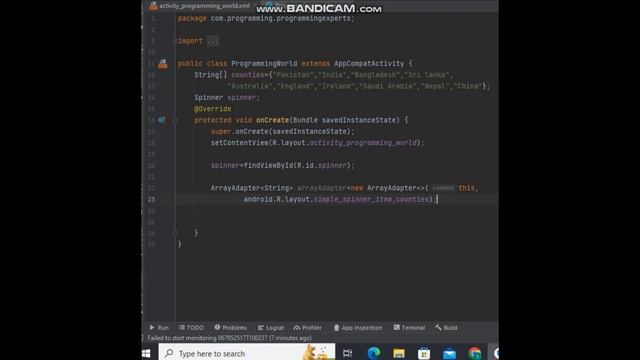The width and height of the screenshot is (640, 360).
Task: Click findViewById in the spinner assignment line
Action: [x=268, y=165]
